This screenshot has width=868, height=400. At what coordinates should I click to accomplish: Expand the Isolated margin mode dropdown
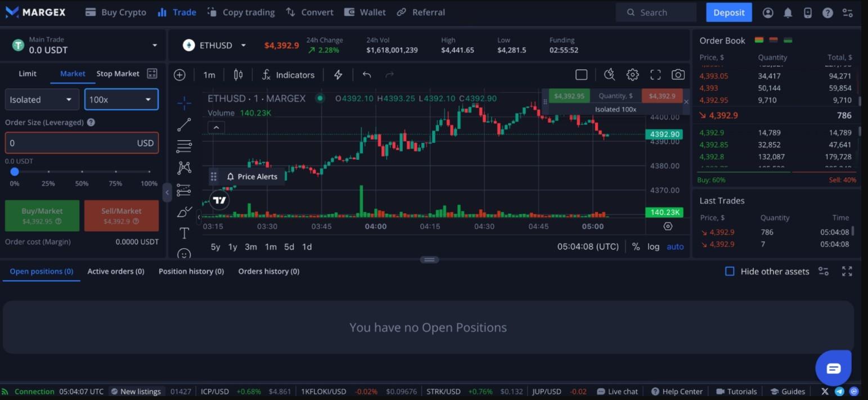coord(42,99)
